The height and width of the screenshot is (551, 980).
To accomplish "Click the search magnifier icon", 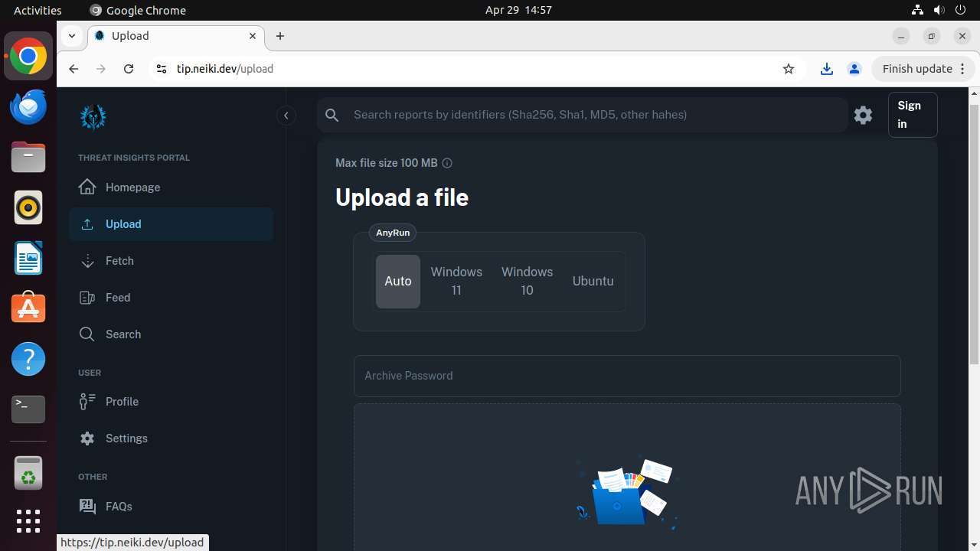I will 332,115.
